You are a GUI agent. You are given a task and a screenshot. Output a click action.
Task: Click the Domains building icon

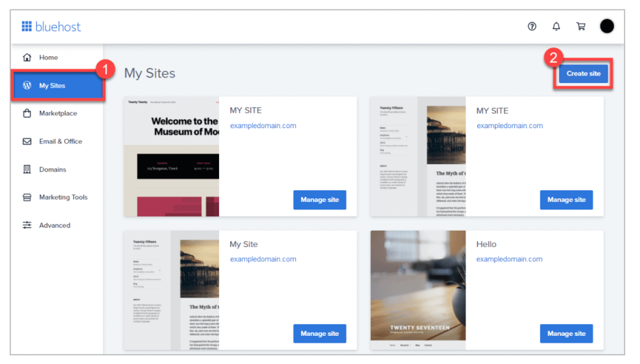[x=27, y=169]
